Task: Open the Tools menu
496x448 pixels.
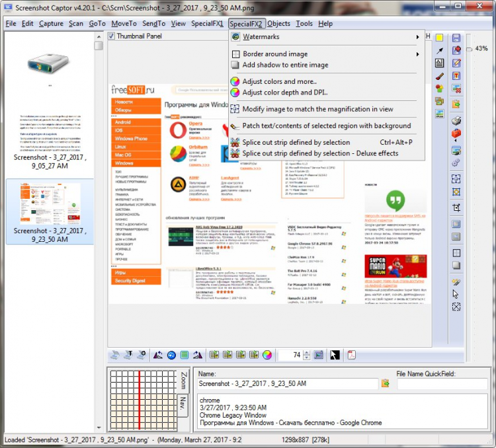Action: click(304, 24)
